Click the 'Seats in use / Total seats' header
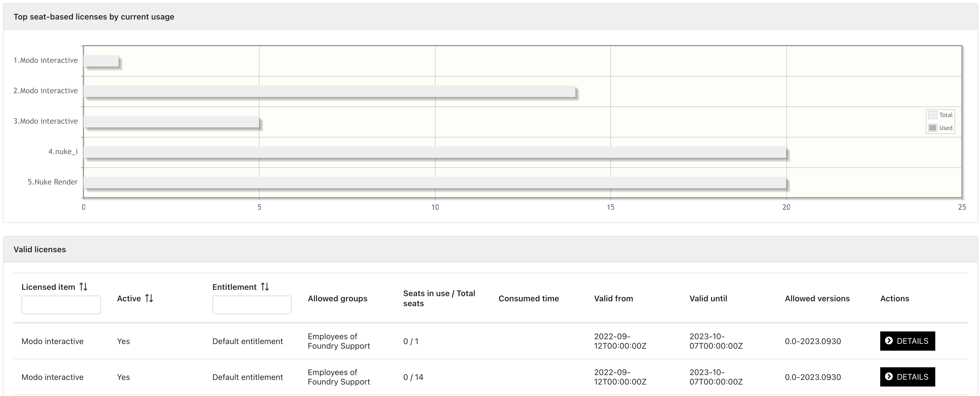Screen dimensions: 980x396 tap(439, 298)
